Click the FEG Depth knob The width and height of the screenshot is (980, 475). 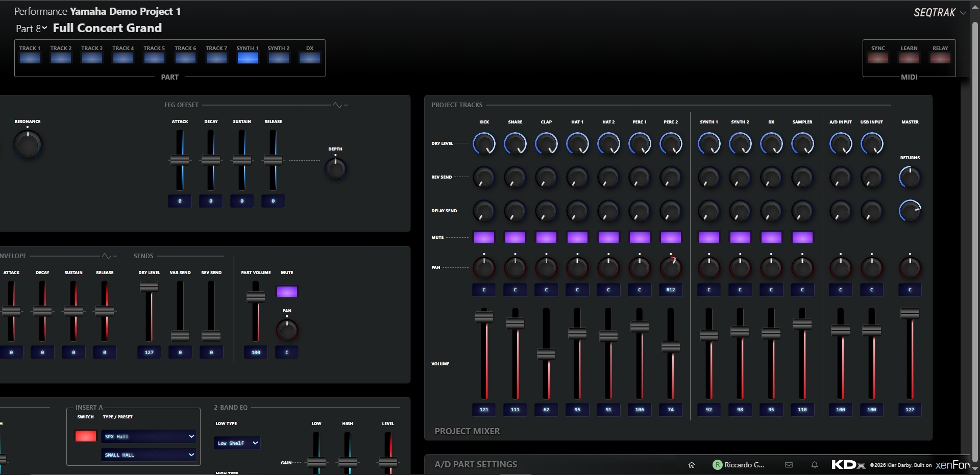[x=335, y=168]
